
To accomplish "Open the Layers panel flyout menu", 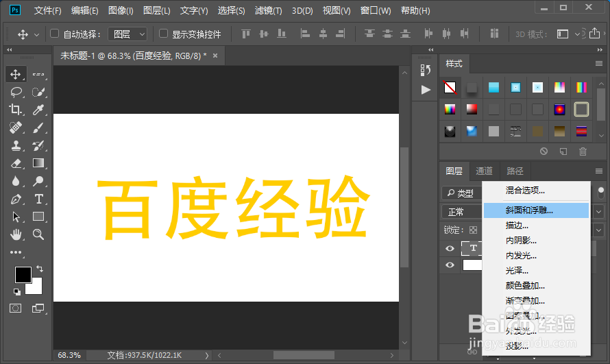I will [x=599, y=171].
